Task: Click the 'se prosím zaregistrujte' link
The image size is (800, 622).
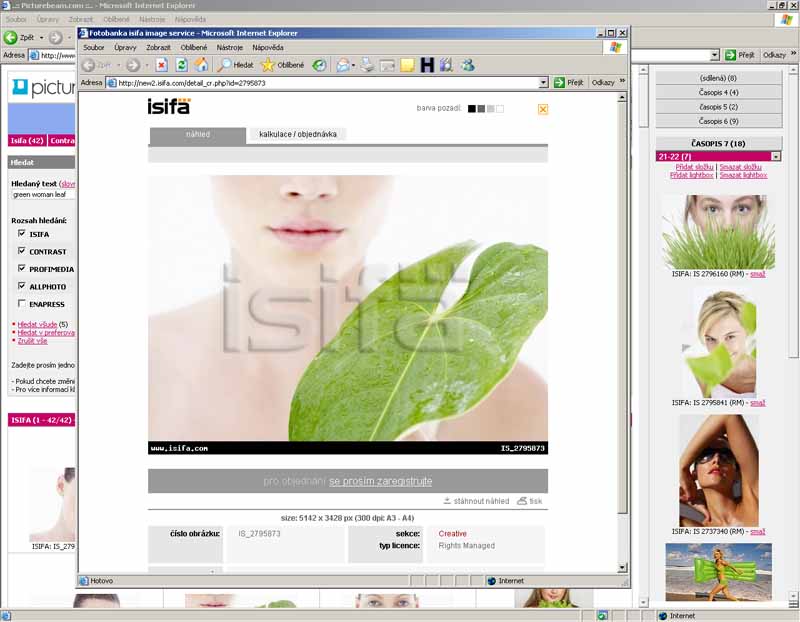Action: tap(380, 481)
